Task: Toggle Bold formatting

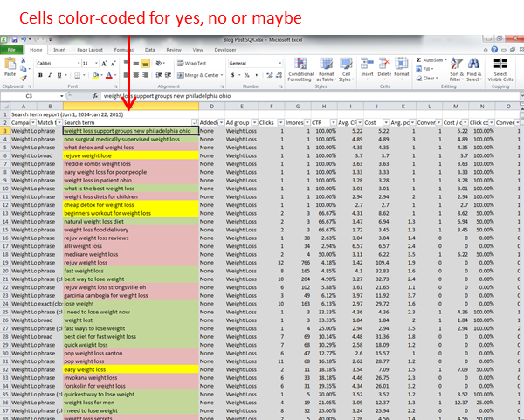Action: (x=40, y=75)
